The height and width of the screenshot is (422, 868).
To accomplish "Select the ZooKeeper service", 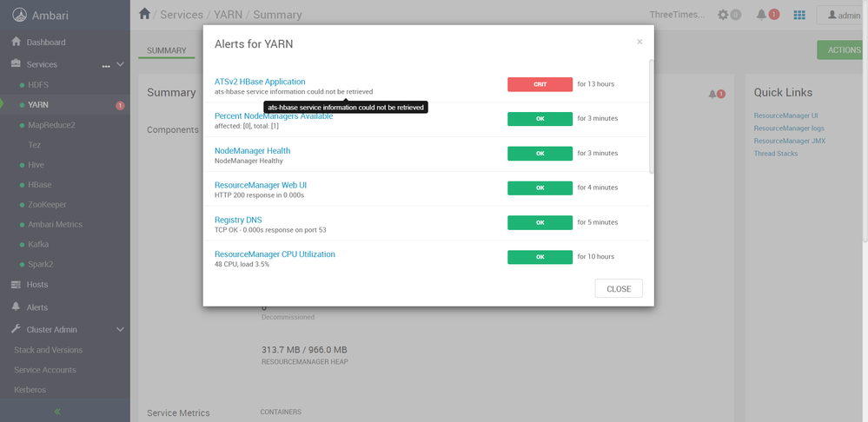I will [47, 205].
